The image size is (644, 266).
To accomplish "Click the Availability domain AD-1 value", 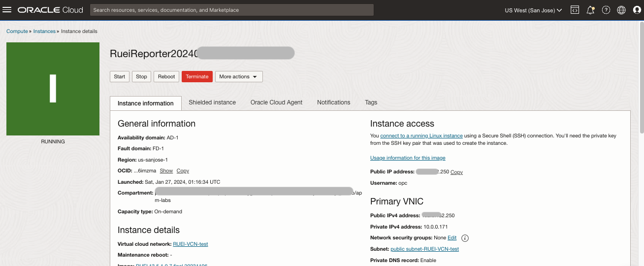I will coord(172,138).
